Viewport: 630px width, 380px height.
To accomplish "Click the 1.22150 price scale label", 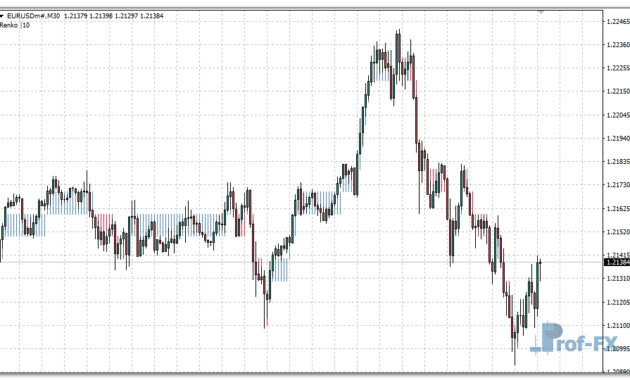I will pos(618,92).
